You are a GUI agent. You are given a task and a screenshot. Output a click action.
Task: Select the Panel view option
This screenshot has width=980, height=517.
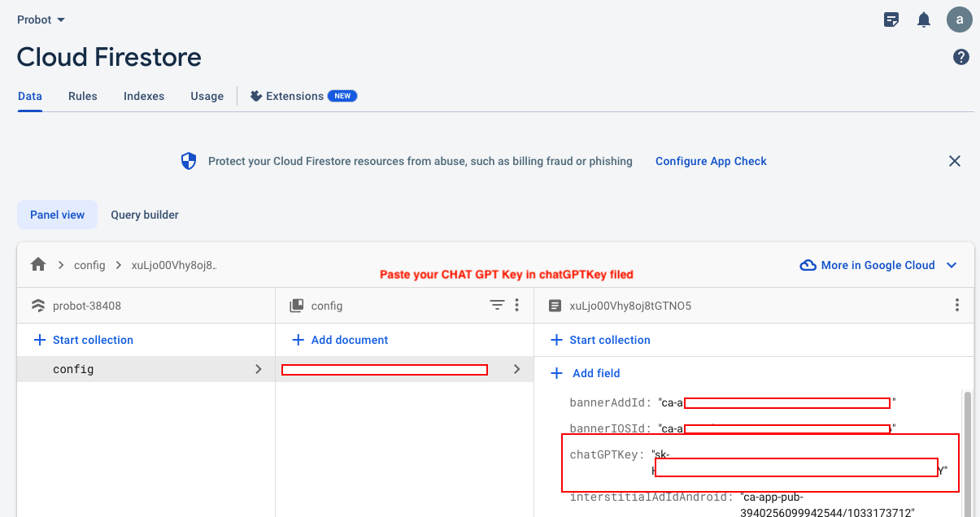(57, 215)
